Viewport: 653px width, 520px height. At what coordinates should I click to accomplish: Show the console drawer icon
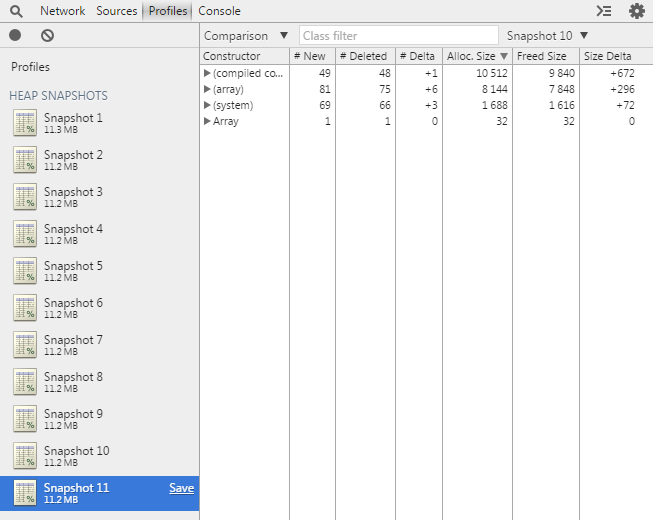(x=604, y=11)
